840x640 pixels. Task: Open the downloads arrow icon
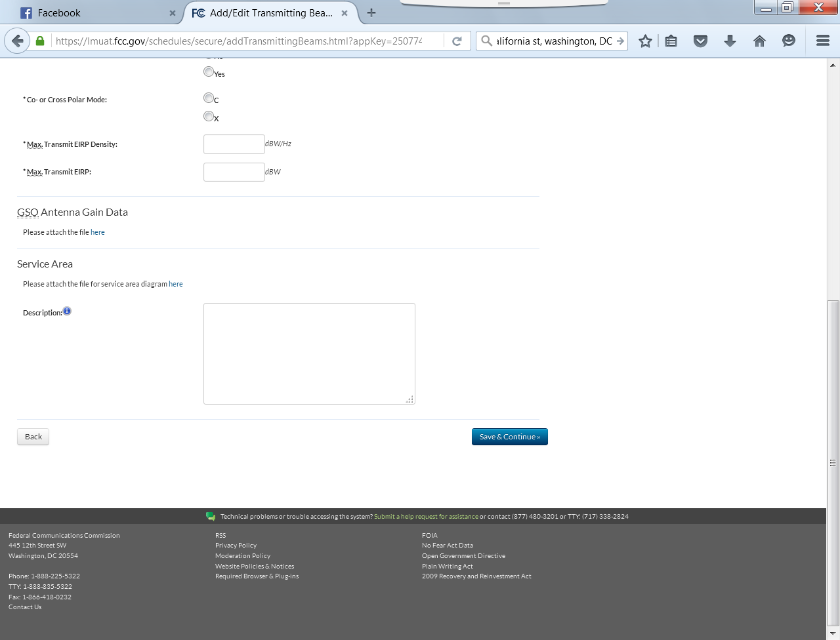point(730,41)
